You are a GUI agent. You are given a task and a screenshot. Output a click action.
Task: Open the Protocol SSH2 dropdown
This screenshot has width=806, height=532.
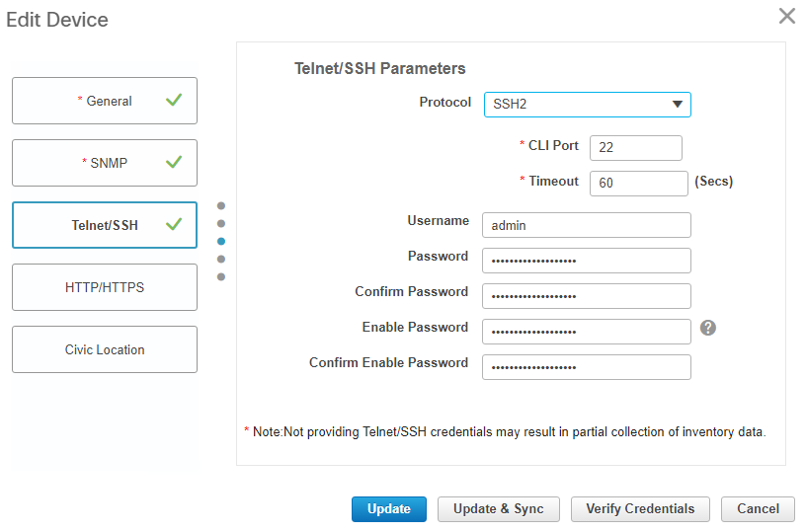tap(587, 105)
